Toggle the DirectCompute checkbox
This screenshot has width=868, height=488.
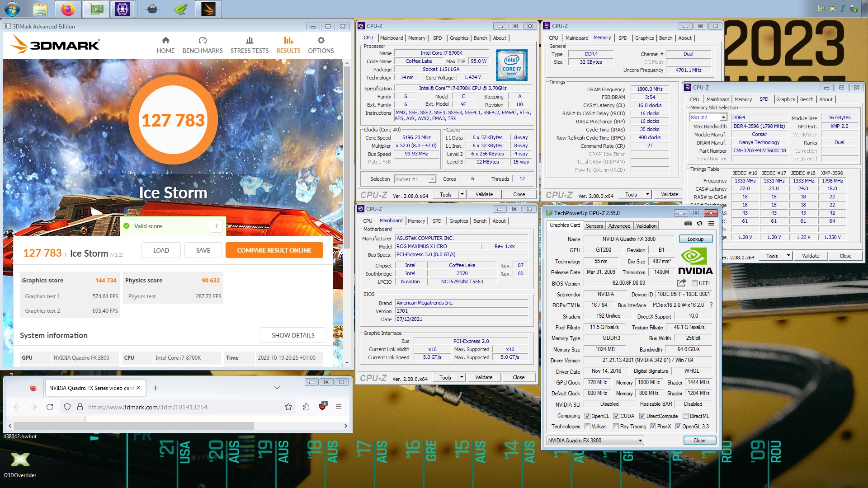[642, 416]
